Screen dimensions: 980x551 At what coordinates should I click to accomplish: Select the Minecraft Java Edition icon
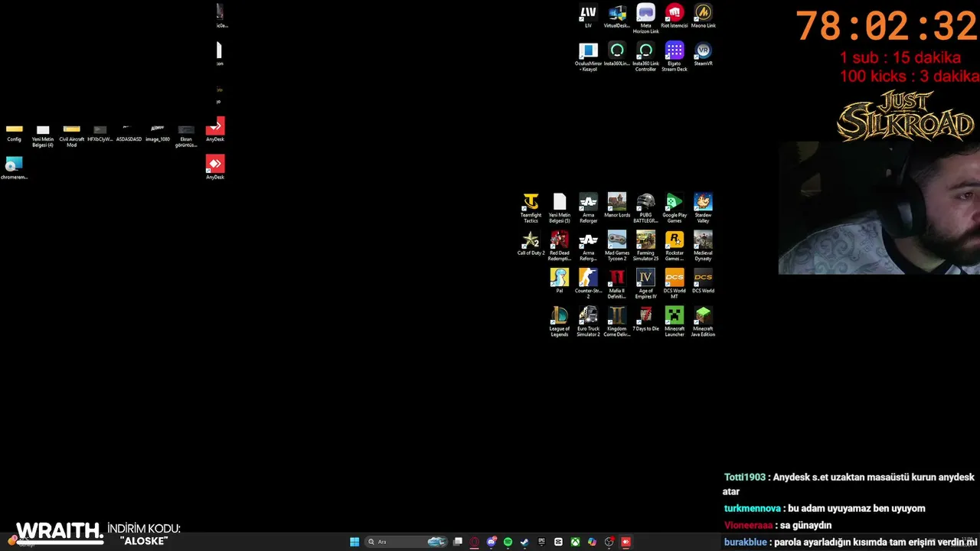click(x=703, y=322)
